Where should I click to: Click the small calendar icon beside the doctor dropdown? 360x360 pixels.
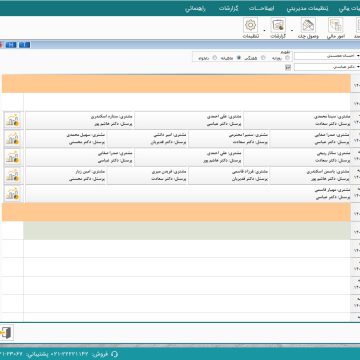click(x=288, y=68)
